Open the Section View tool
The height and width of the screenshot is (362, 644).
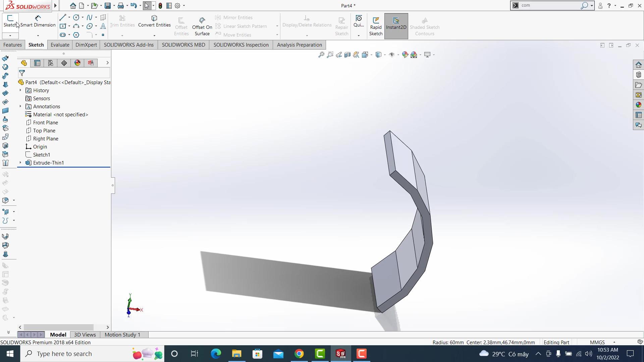point(347,55)
